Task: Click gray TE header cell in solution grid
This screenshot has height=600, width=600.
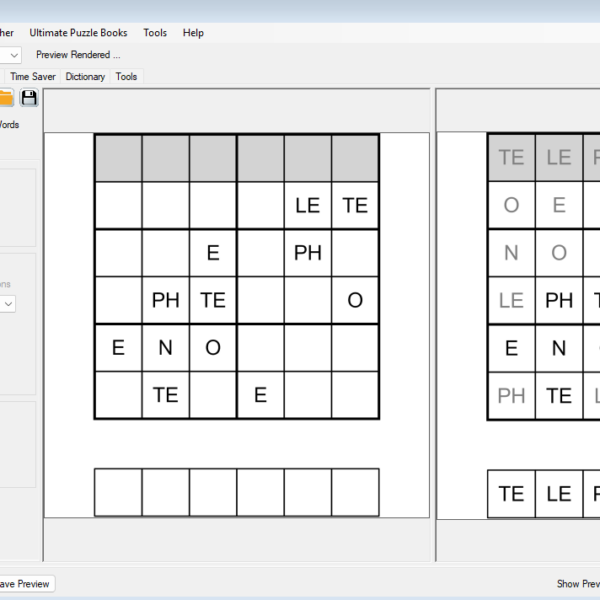Action: pyautogui.click(x=512, y=157)
